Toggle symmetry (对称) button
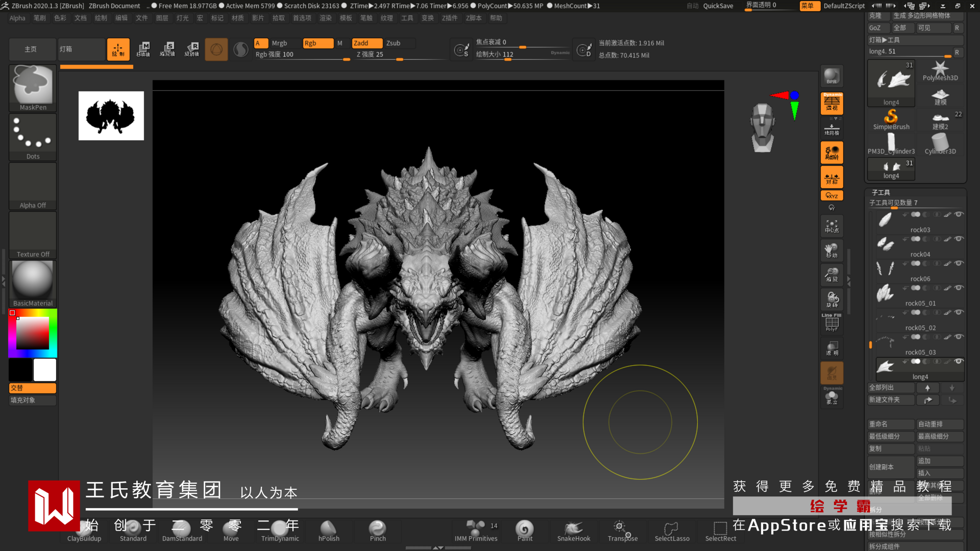 pos(831,178)
